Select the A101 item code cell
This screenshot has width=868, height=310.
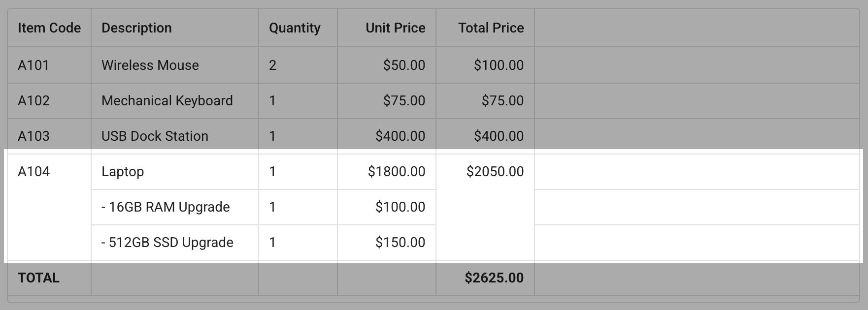[33, 65]
